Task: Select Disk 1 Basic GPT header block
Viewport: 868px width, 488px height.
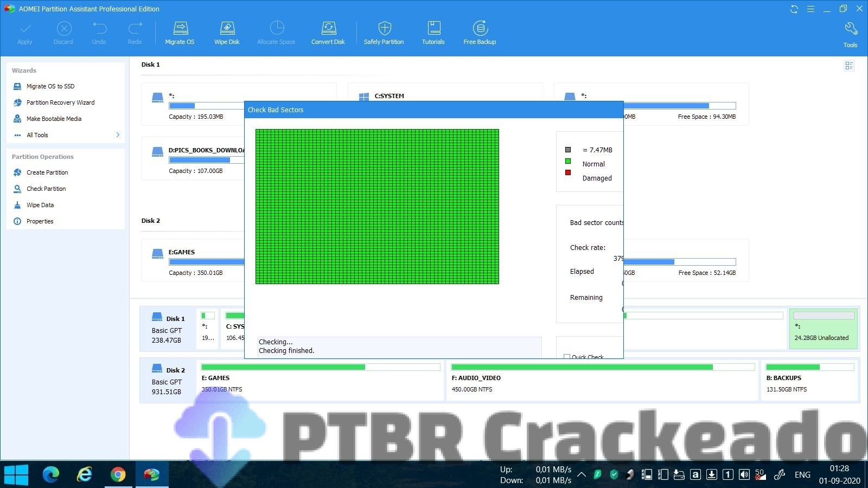Action: pyautogui.click(x=168, y=329)
